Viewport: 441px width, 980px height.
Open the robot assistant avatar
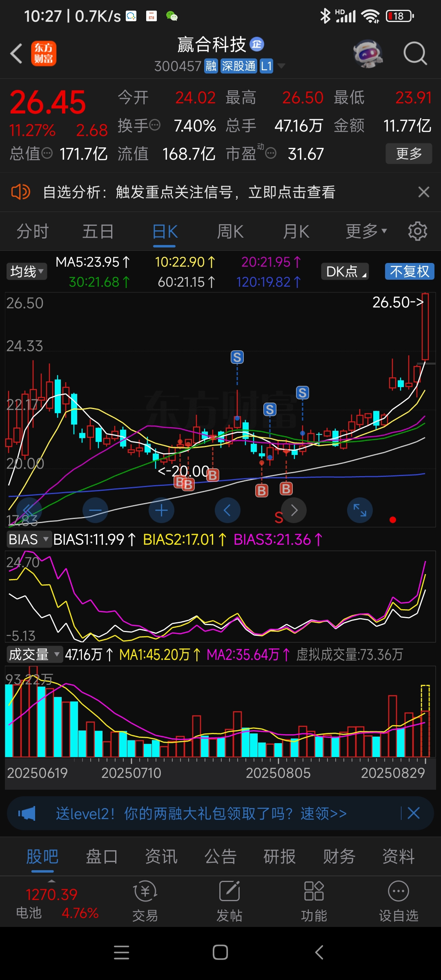tap(368, 53)
